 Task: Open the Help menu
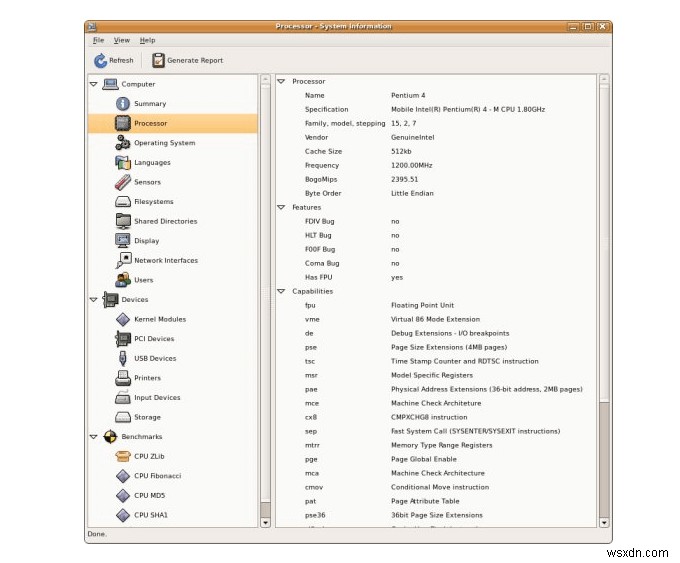click(147, 40)
